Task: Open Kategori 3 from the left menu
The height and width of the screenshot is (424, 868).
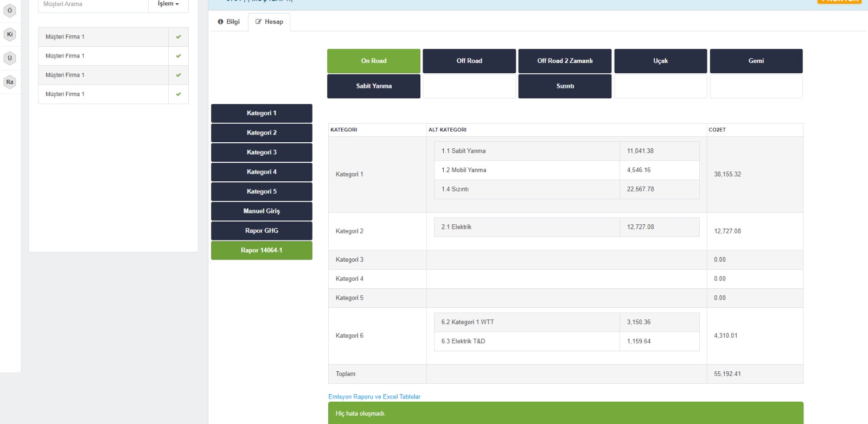Action: tap(261, 153)
